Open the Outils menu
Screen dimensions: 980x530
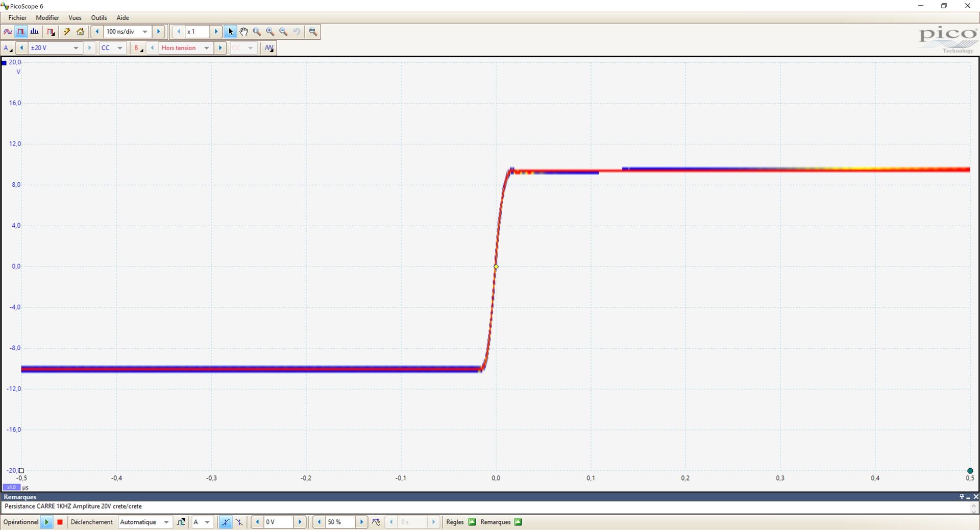99,17
